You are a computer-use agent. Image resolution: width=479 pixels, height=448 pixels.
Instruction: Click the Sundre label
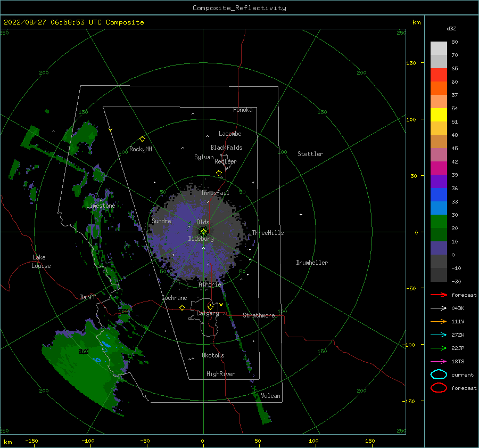(161, 221)
